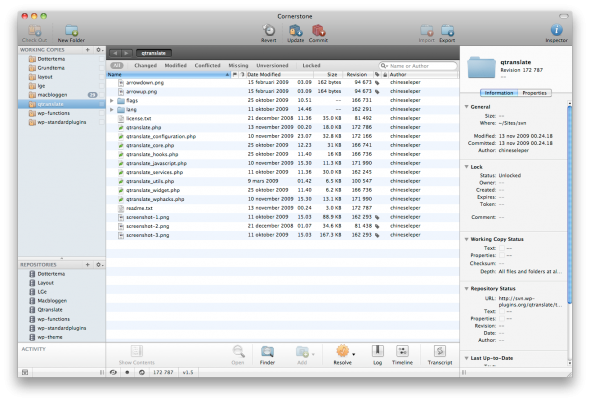This screenshot has height=402, width=590.
Task: Toggle checkbox beside wp-standardplugins working copy
Action: pos(102,122)
